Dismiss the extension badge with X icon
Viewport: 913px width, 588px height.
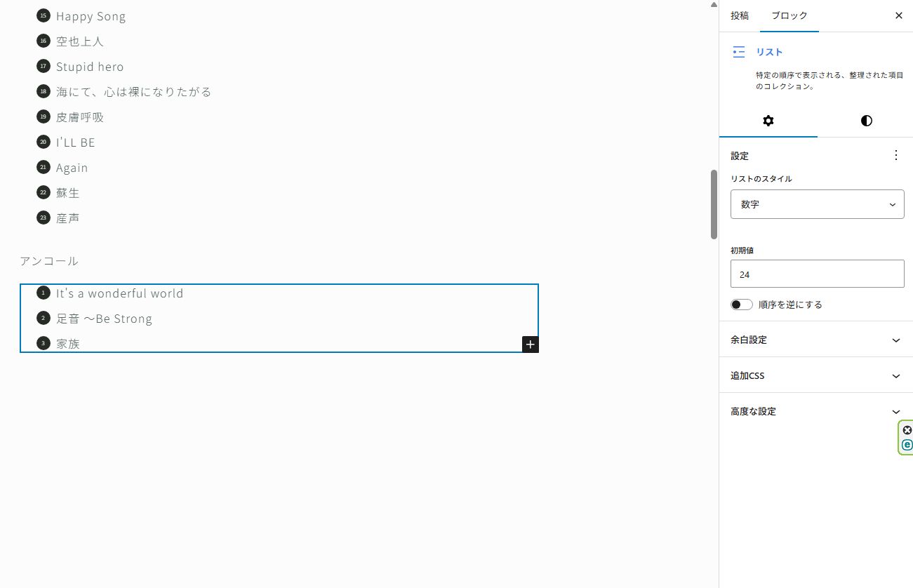(907, 430)
